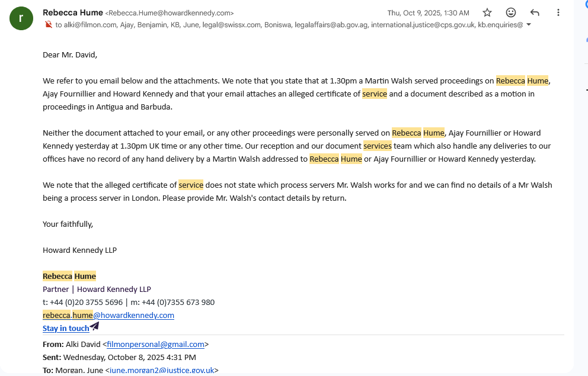Add an emoji reaction to the email
The width and height of the screenshot is (588, 376).
pos(511,12)
